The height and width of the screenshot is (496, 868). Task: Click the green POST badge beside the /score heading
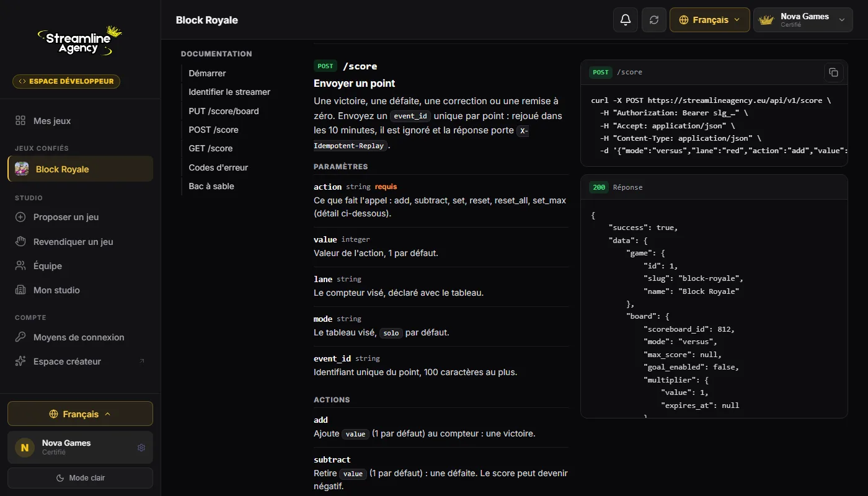click(x=325, y=66)
